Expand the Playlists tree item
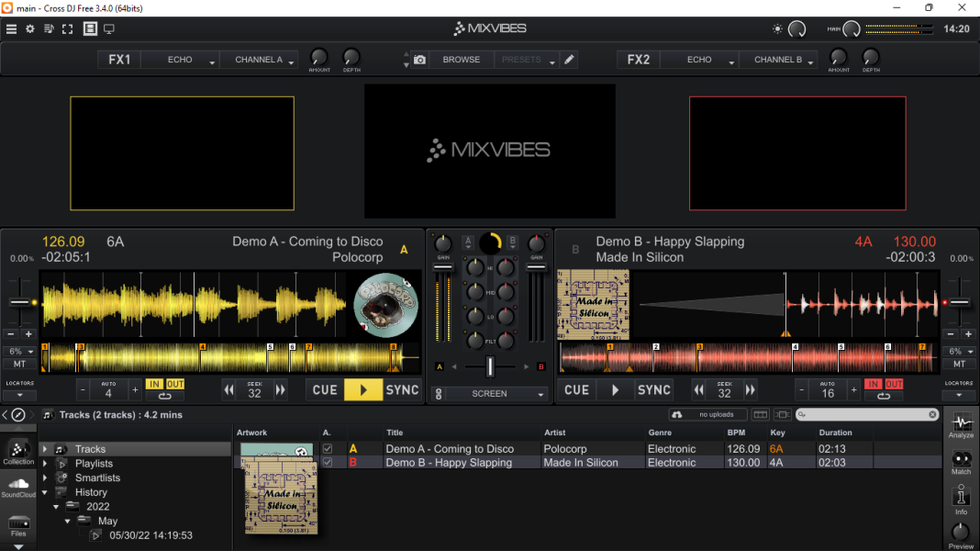 45,464
